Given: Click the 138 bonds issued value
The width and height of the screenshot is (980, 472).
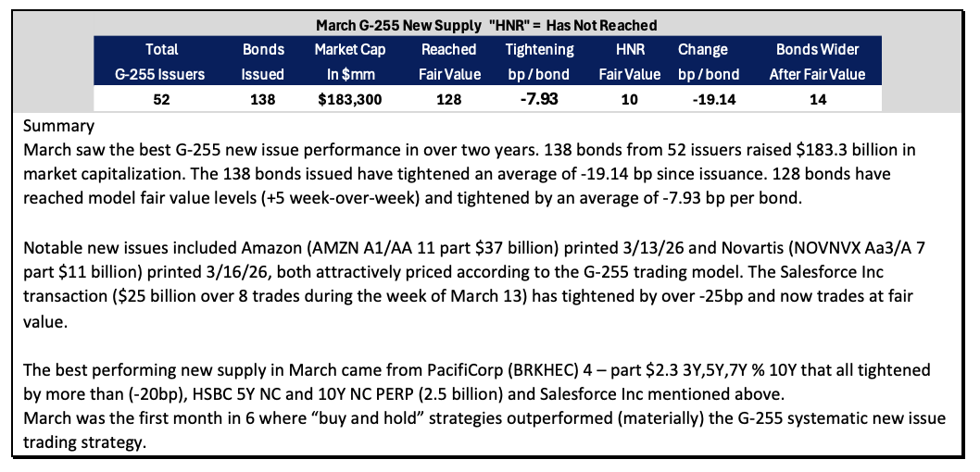Looking at the screenshot, I should [262, 99].
